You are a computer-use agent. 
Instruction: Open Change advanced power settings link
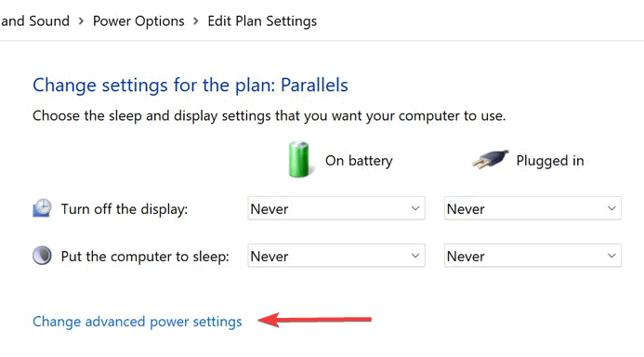138,322
